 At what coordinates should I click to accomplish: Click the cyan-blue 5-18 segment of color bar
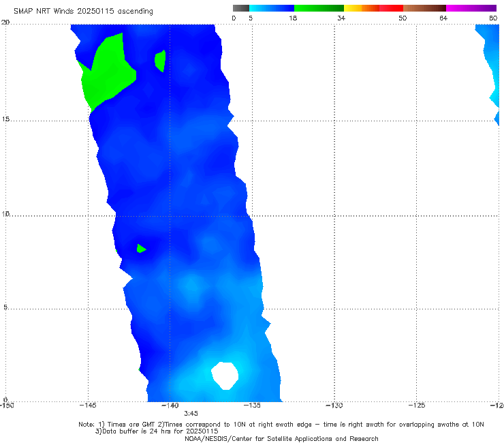coord(272,8)
